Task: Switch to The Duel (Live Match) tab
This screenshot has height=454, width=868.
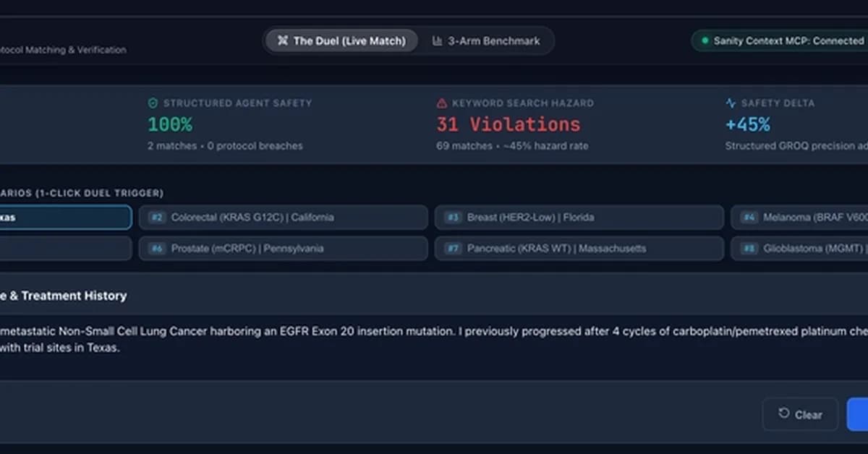Action: 341,41
